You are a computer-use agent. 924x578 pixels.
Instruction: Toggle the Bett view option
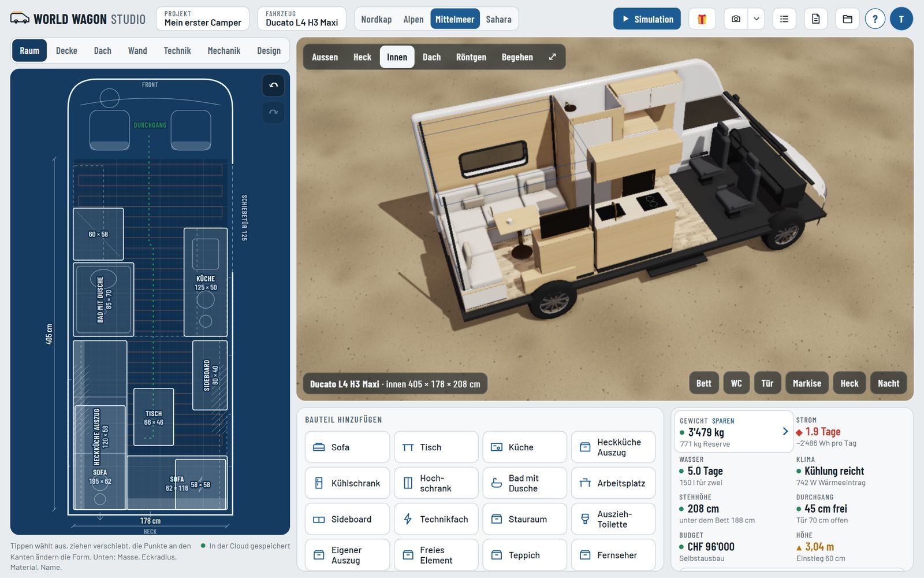704,383
